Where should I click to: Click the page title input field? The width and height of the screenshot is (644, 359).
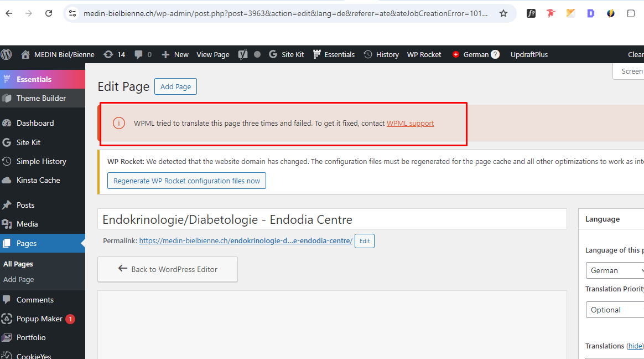[x=332, y=219]
